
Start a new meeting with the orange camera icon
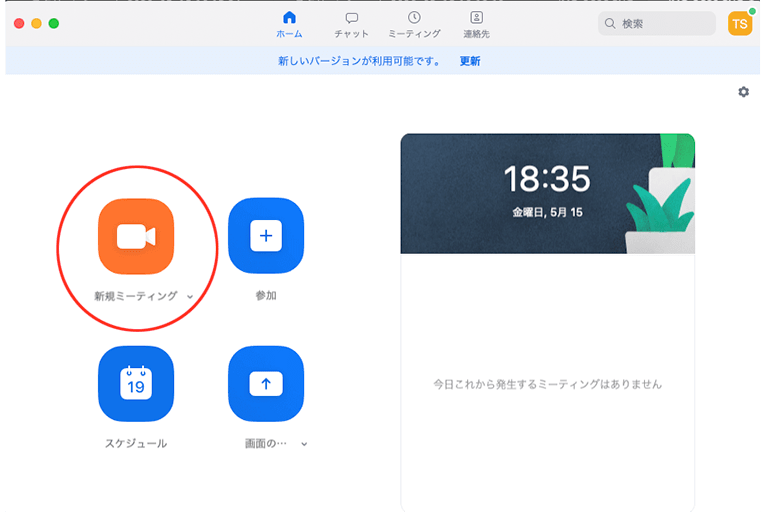point(136,236)
